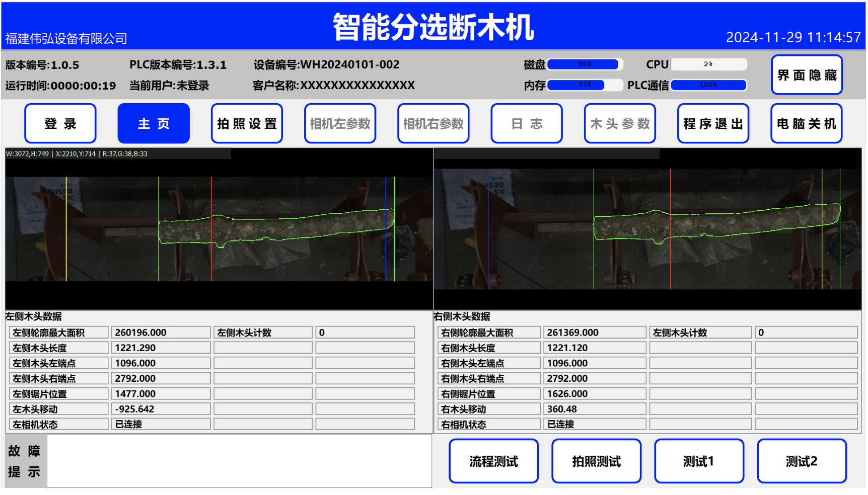This screenshot has width=868, height=495.
Task: Click the 程序退出 exit program button
Action: (713, 124)
